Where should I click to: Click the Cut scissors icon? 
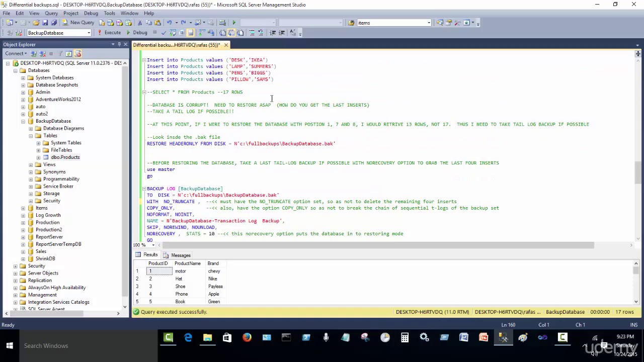(140, 23)
